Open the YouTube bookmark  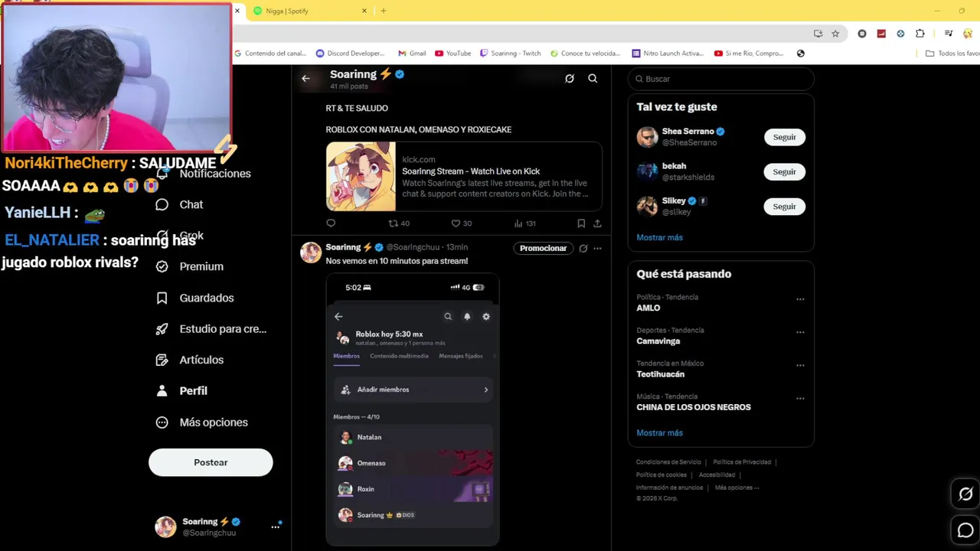(453, 54)
